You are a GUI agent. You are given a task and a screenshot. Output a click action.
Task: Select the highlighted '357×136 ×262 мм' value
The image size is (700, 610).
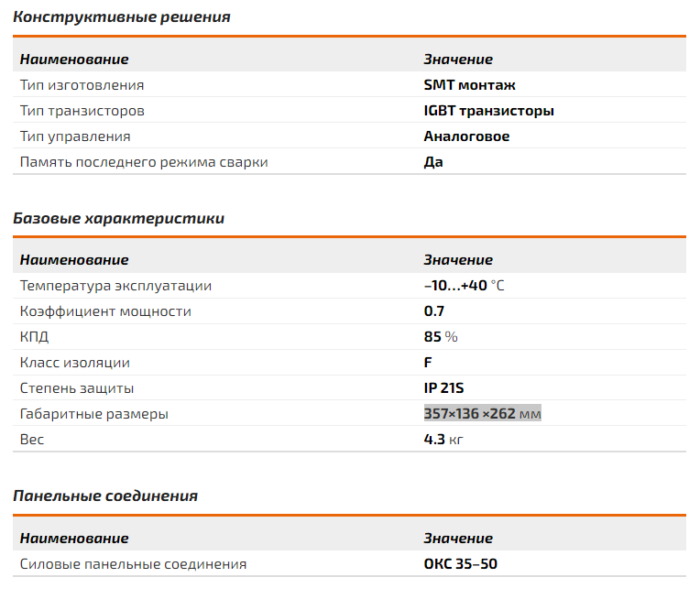coord(482,414)
